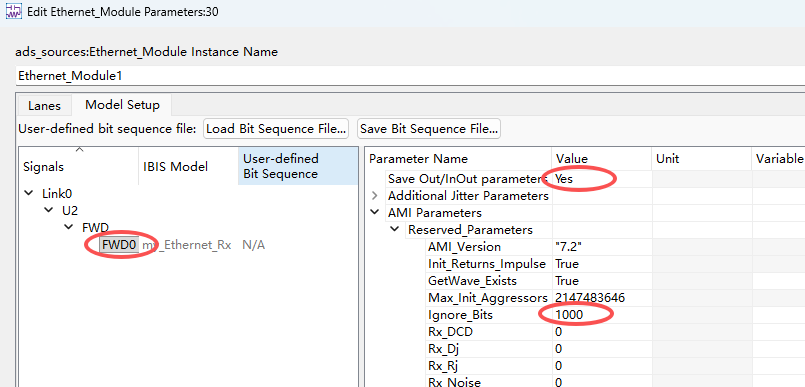Select the Max_Init_Aggressors parameter name

[488, 298]
